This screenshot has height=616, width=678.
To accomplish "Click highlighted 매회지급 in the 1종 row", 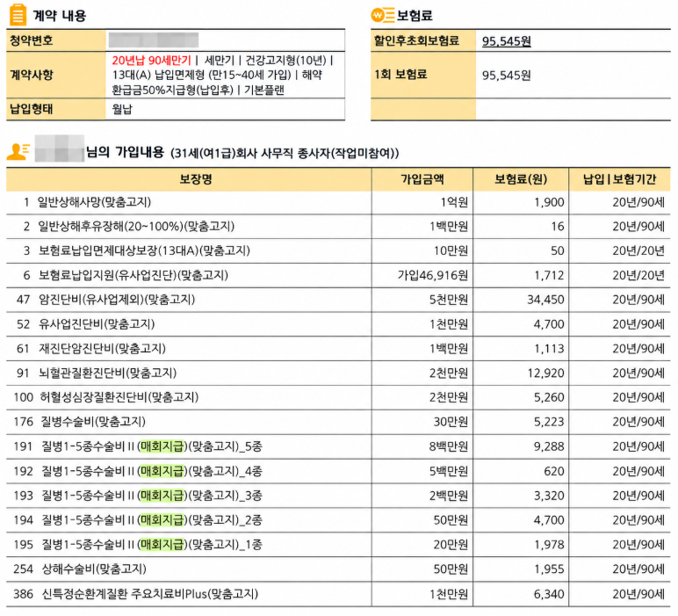I will click(x=162, y=544).
